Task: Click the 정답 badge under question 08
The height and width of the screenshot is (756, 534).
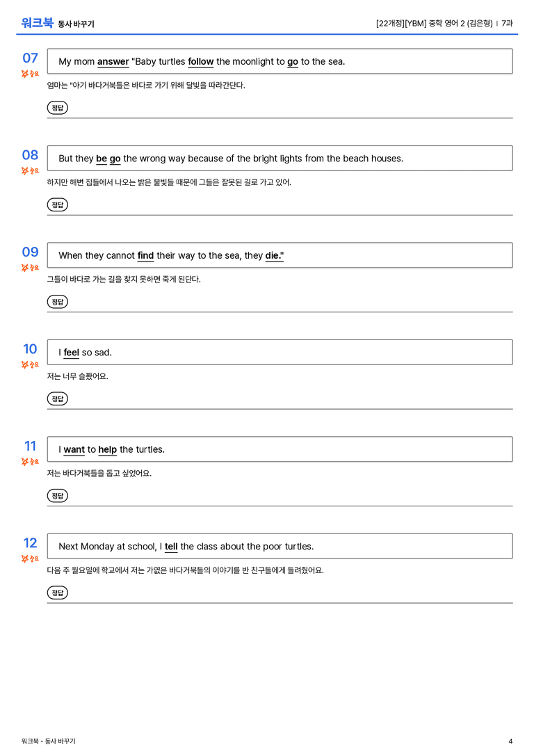Action: (57, 204)
